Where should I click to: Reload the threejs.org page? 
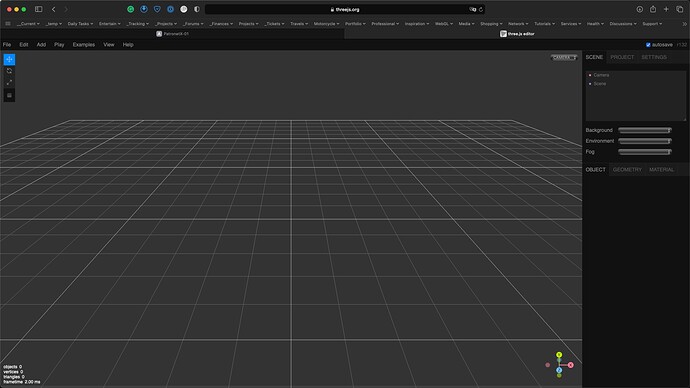pos(481,9)
